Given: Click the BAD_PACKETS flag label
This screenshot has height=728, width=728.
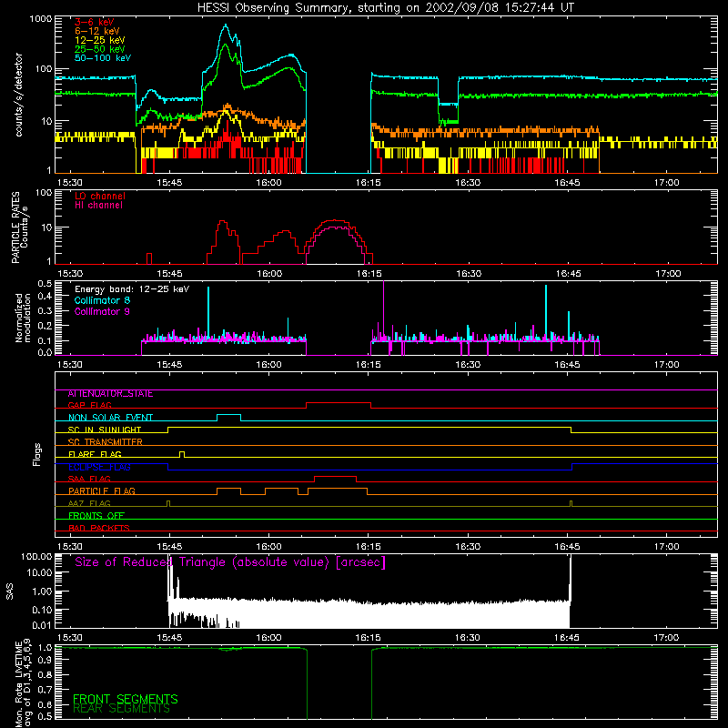Looking at the screenshot, I should click(x=99, y=528).
